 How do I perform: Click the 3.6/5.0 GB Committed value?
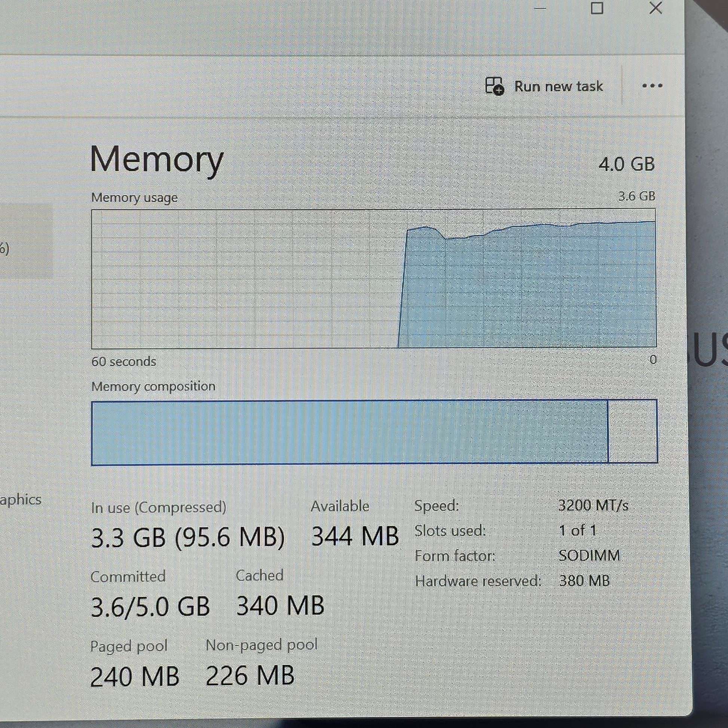(150, 607)
